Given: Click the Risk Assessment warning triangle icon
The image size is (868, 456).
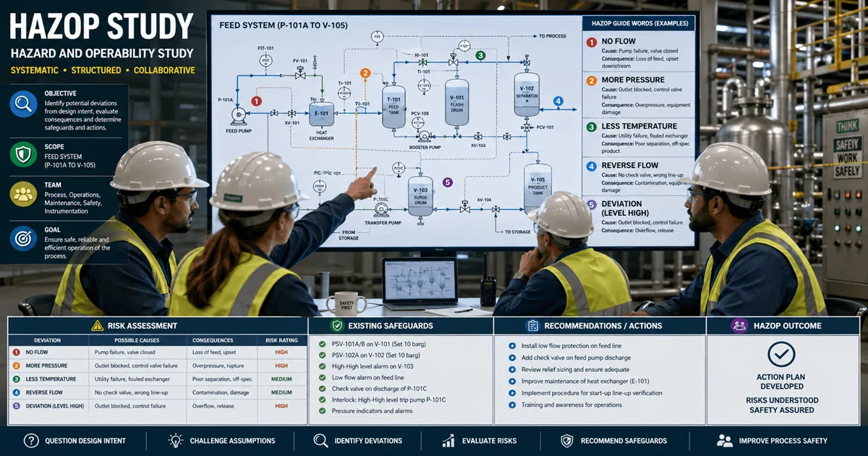Looking at the screenshot, I should tap(97, 326).
